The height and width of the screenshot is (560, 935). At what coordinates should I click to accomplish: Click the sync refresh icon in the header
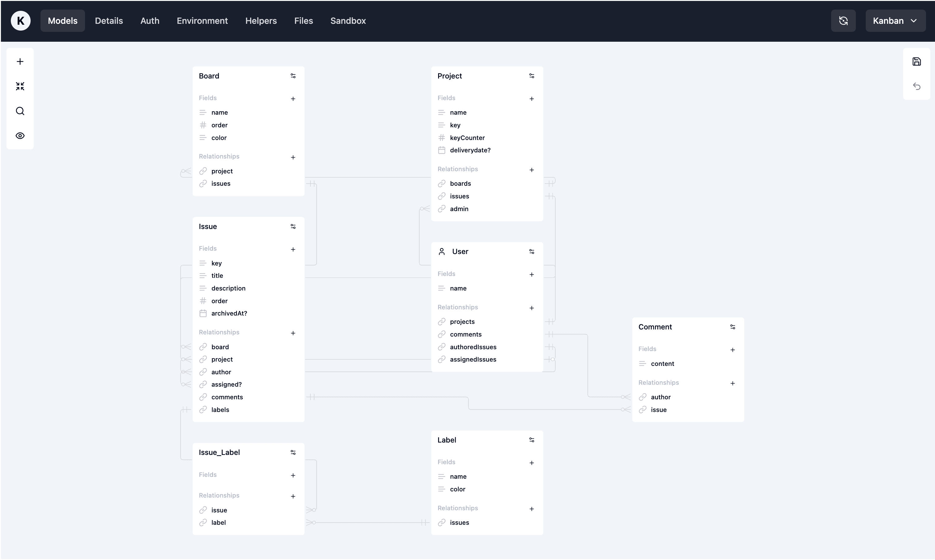click(x=843, y=21)
